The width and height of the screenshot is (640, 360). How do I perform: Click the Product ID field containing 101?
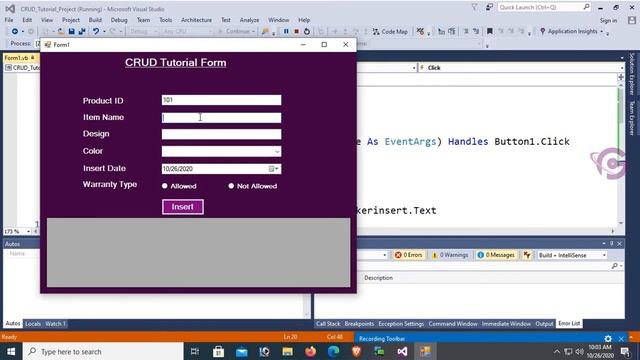coord(221,100)
